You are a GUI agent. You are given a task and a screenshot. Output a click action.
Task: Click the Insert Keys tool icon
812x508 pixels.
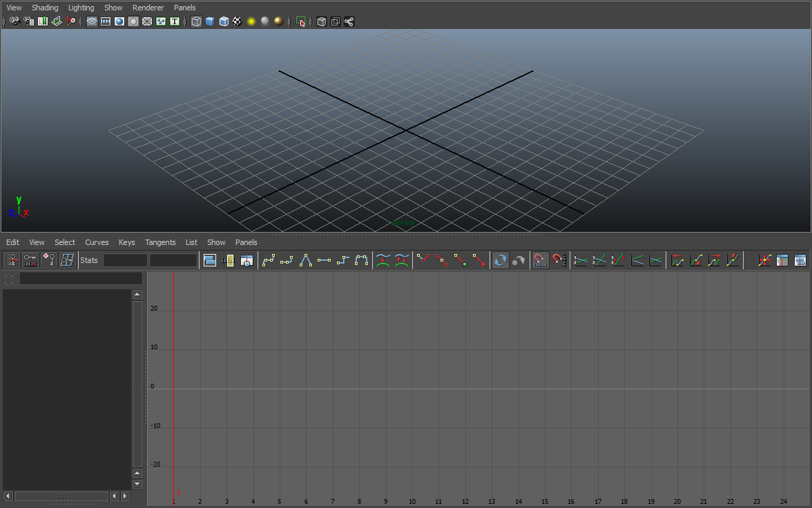(30, 260)
